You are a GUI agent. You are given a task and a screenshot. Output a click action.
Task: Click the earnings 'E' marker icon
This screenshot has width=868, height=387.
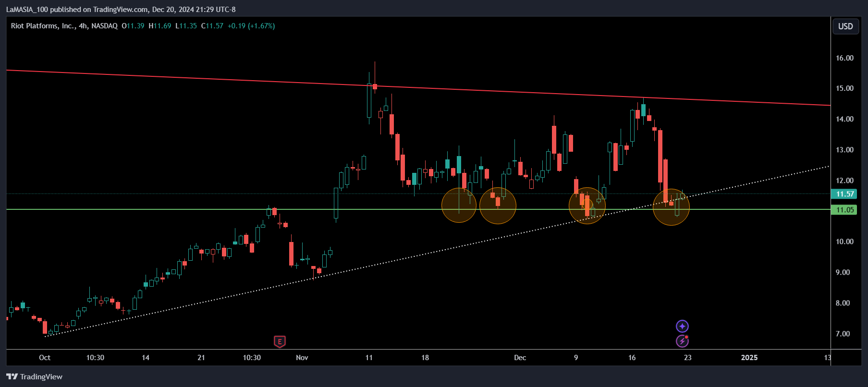280,341
